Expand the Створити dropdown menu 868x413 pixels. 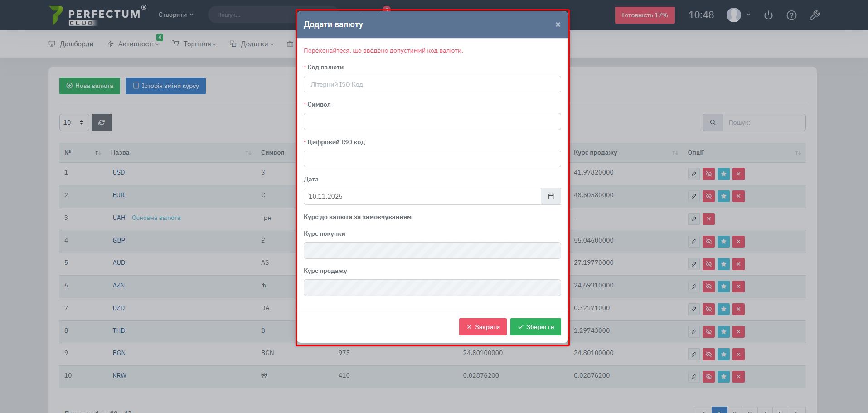176,15
